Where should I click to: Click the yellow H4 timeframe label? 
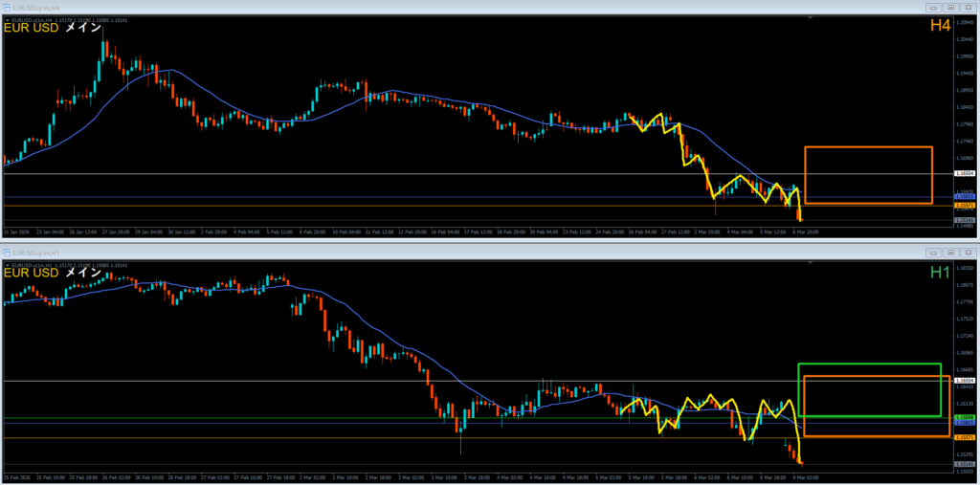click(x=939, y=26)
